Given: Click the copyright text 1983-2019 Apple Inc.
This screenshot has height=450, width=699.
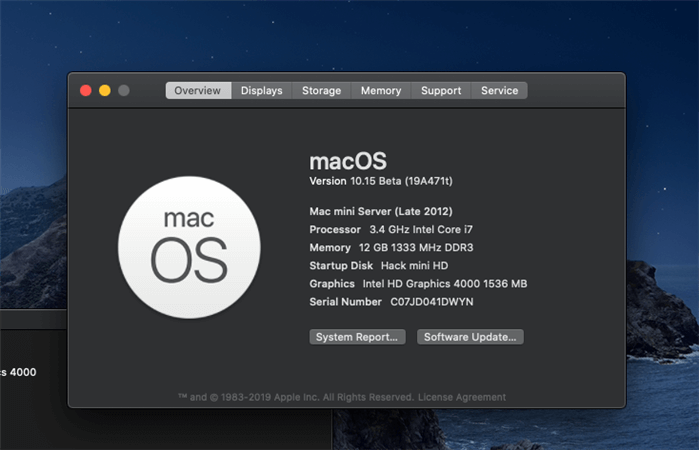Looking at the screenshot, I should tap(271, 397).
